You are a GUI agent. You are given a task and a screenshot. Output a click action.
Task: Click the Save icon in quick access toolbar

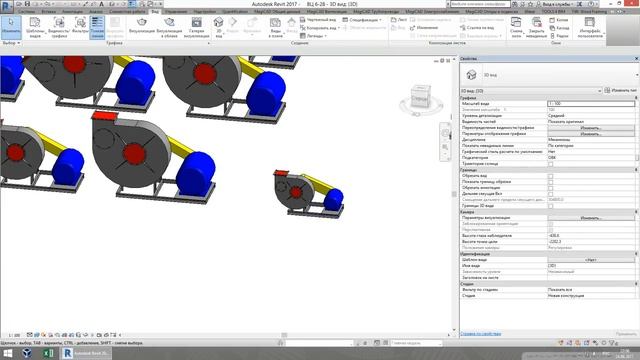tap(27, 4)
